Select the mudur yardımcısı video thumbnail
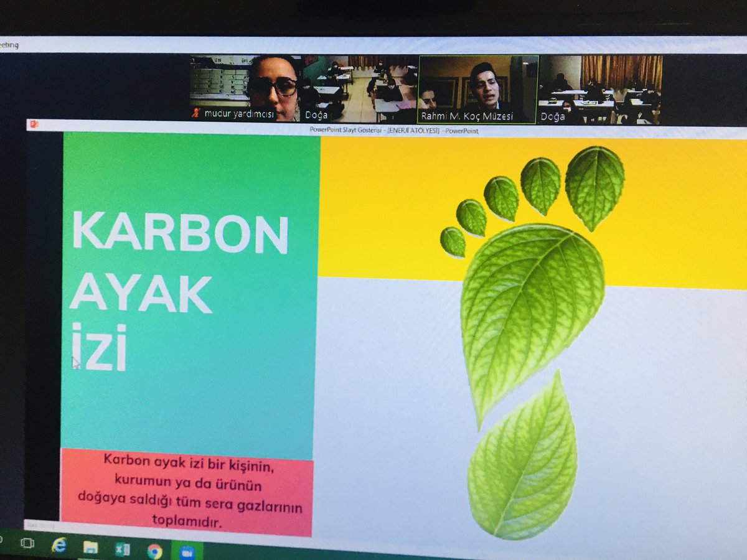 click(x=245, y=88)
